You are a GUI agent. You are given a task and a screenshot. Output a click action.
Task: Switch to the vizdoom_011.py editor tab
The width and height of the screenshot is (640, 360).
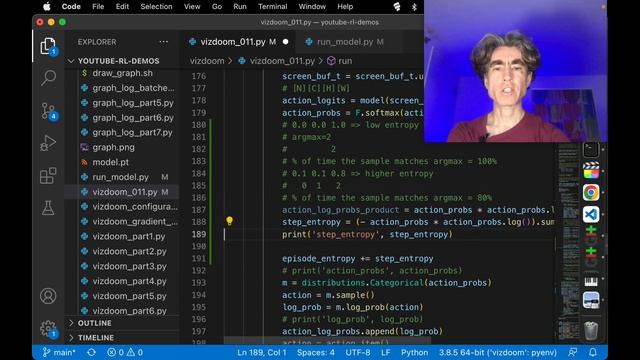pos(238,42)
